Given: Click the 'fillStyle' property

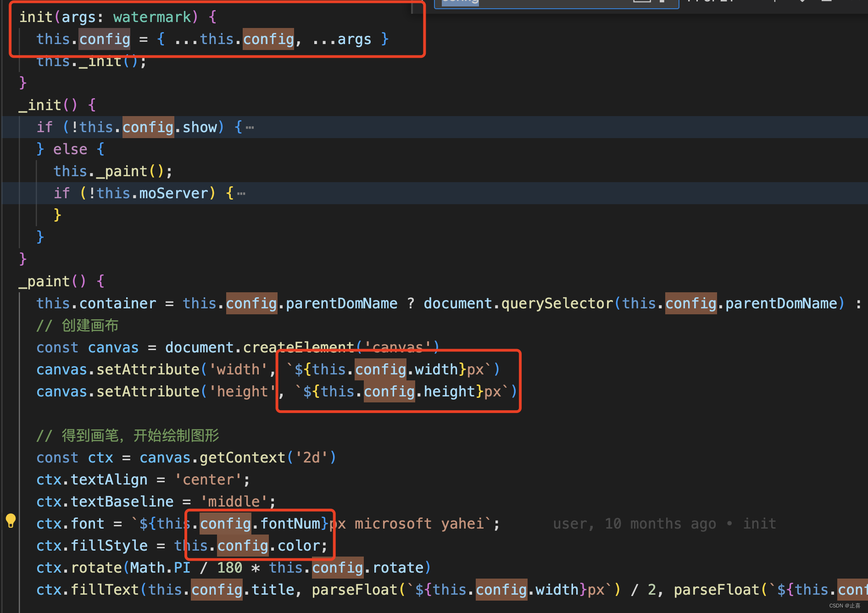Looking at the screenshot, I should (109, 546).
